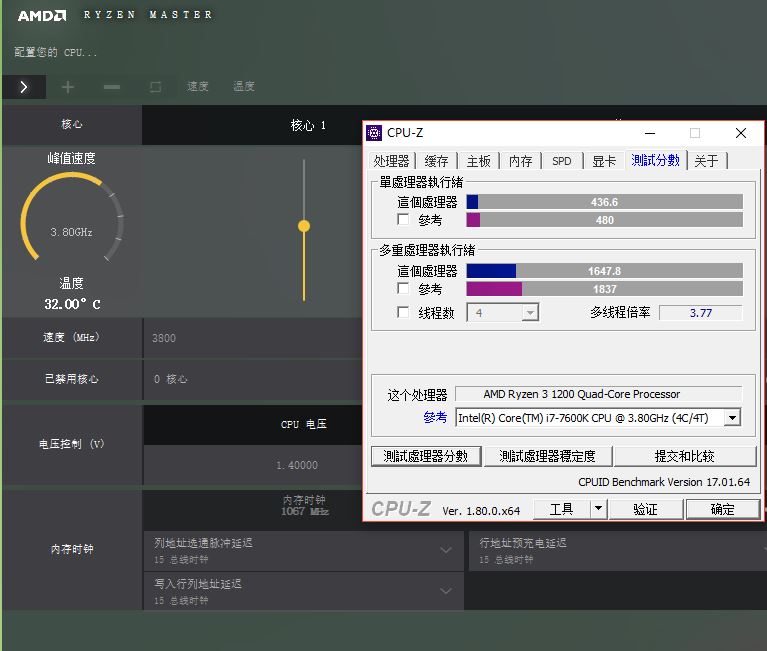Click CPU voltage value 1.40000
This screenshot has width=767, height=651.
(297, 465)
